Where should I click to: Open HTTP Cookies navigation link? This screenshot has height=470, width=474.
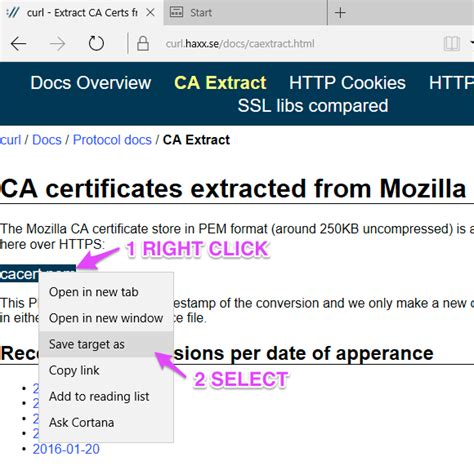[x=347, y=83]
